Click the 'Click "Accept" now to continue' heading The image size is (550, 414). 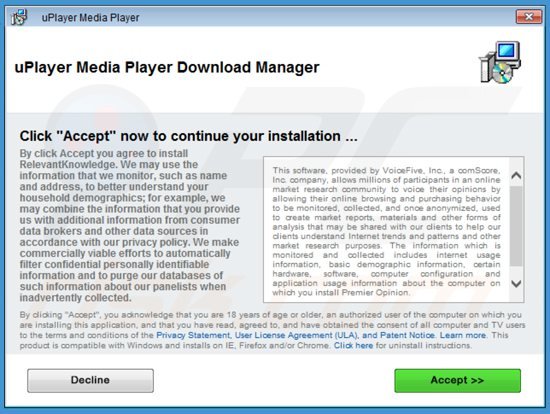(x=189, y=136)
